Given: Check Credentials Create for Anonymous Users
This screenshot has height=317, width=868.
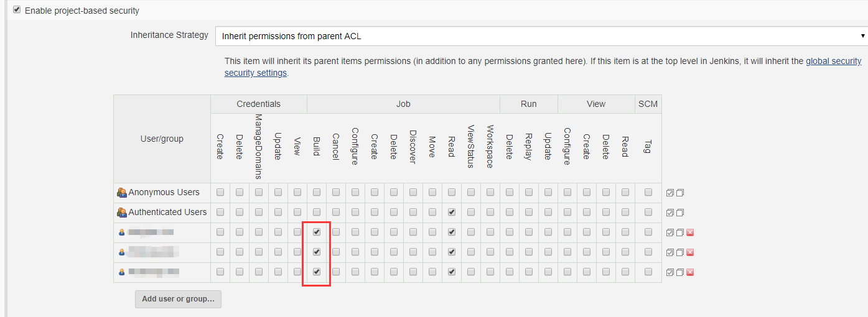Looking at the screenshot, I should 220,192.
